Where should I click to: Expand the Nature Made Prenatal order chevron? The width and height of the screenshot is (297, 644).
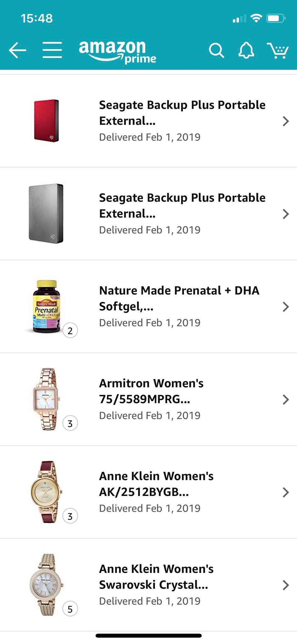(x=285, y=307)
